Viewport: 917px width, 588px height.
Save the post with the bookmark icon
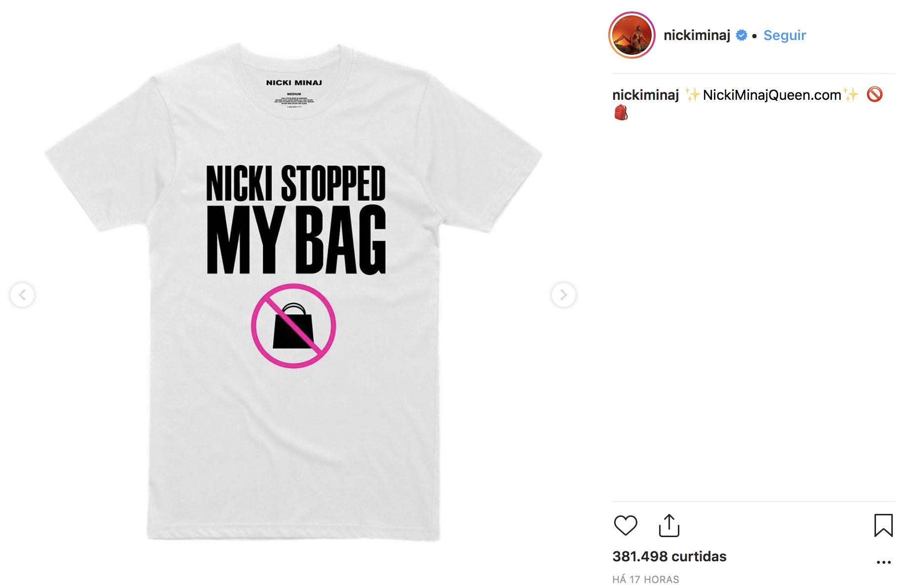coord(883,525)
